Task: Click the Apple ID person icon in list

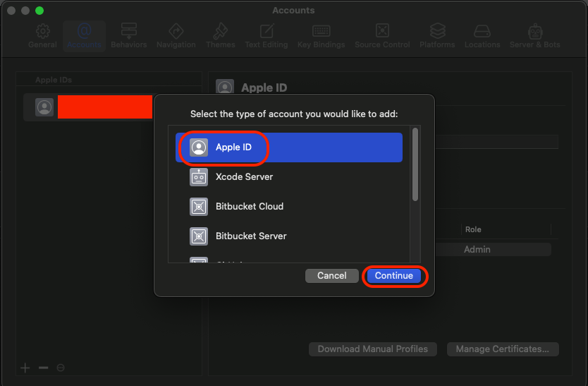Action: 199,147
